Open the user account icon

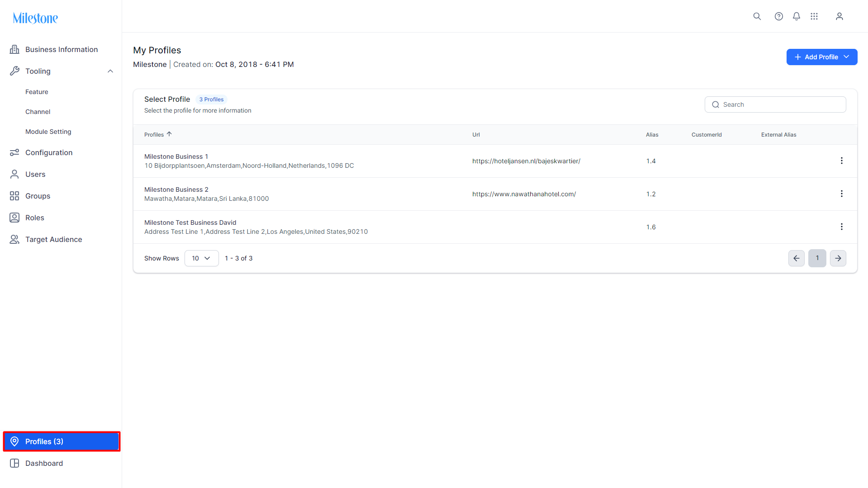[839, 16]
